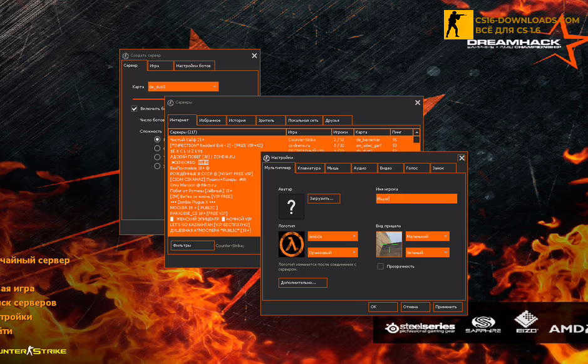Open the Фильтры button in Серверы
The width and height of the screenshot is (588, 364).
(192, 246)
